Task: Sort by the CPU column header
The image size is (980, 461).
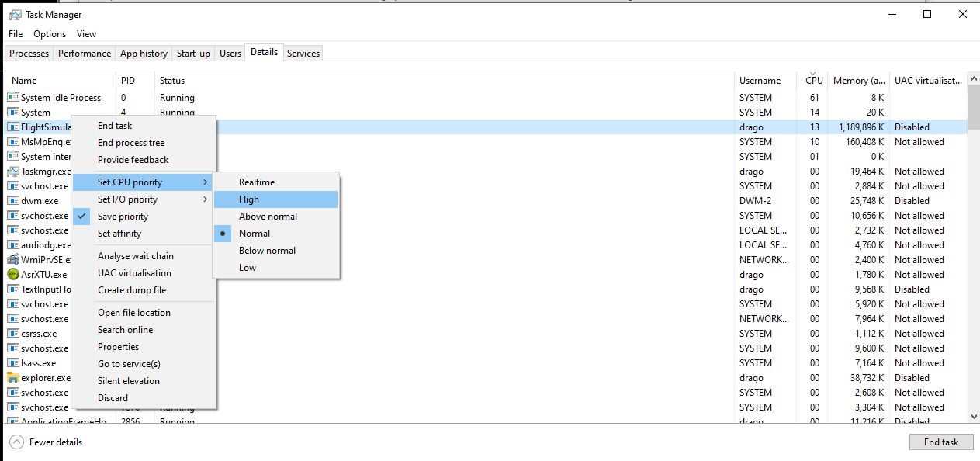Action: (x=812, y=80)
